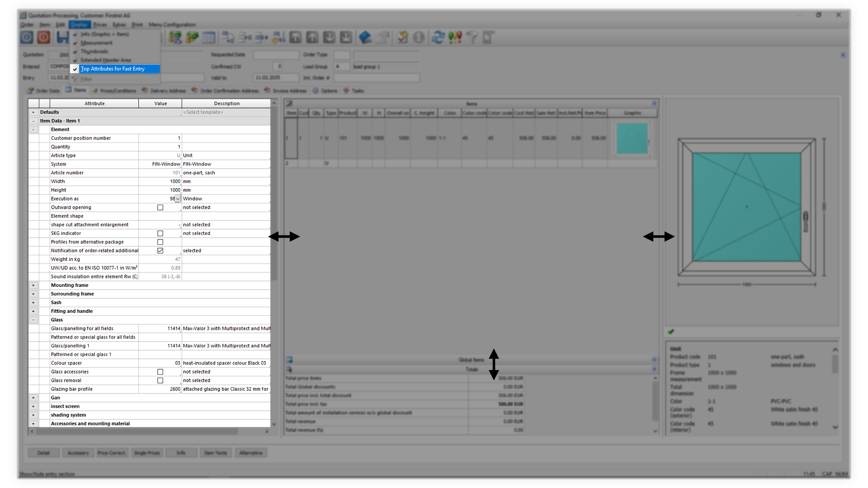Open the Execution as dropdown arrow
Viewport: 868px width, 488px height.
click(x=178, y=199)
